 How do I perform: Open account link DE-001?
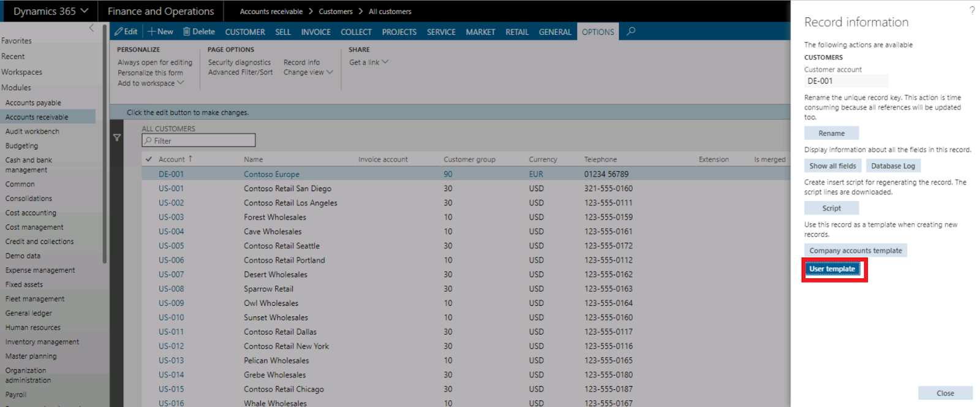[171, 174]
